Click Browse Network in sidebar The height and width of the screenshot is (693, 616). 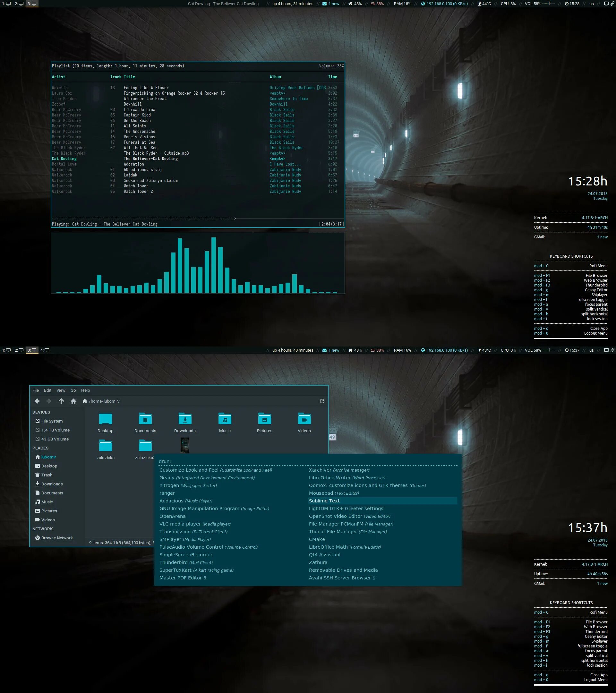[56, 538]
